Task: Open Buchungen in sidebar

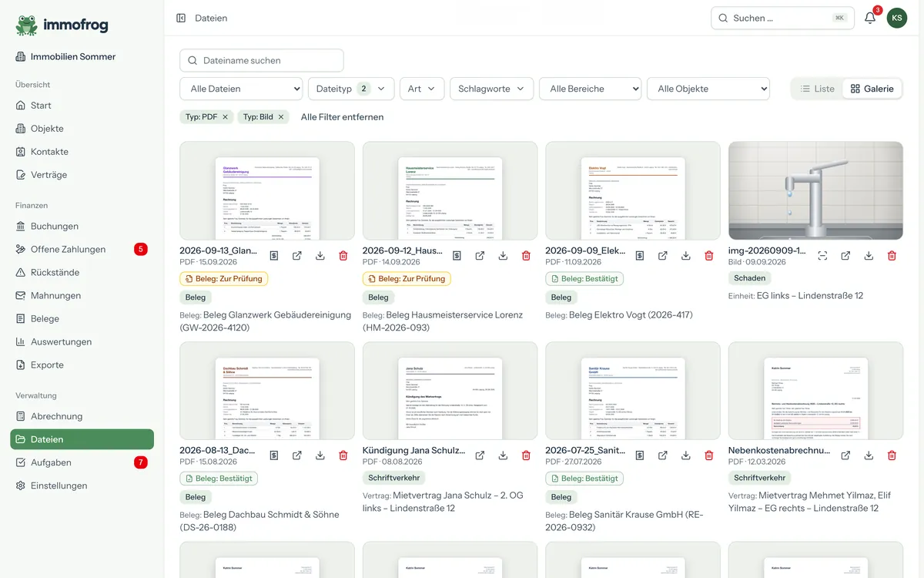Action: point(82,227)
